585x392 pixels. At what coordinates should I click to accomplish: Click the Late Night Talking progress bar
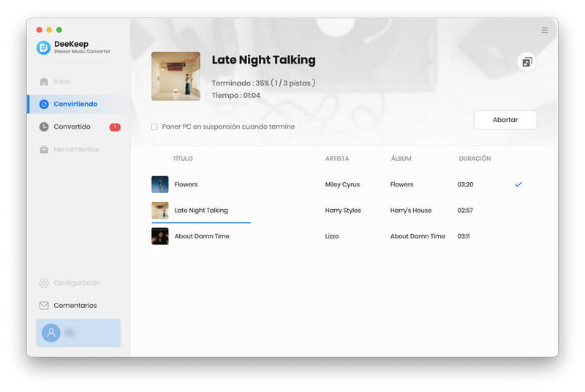point(201,222)
